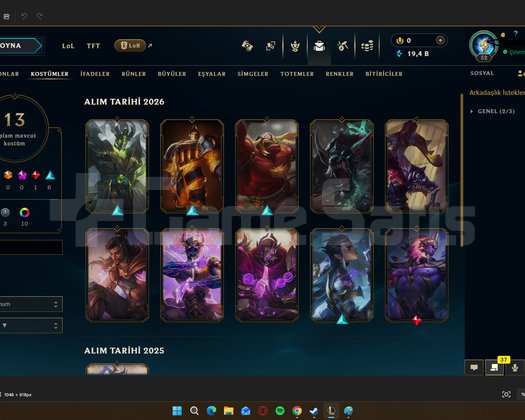The width and height of the screenshot is (525, 420).
Task: Select the red bearded brawler skin
Action: click(267, 166)
